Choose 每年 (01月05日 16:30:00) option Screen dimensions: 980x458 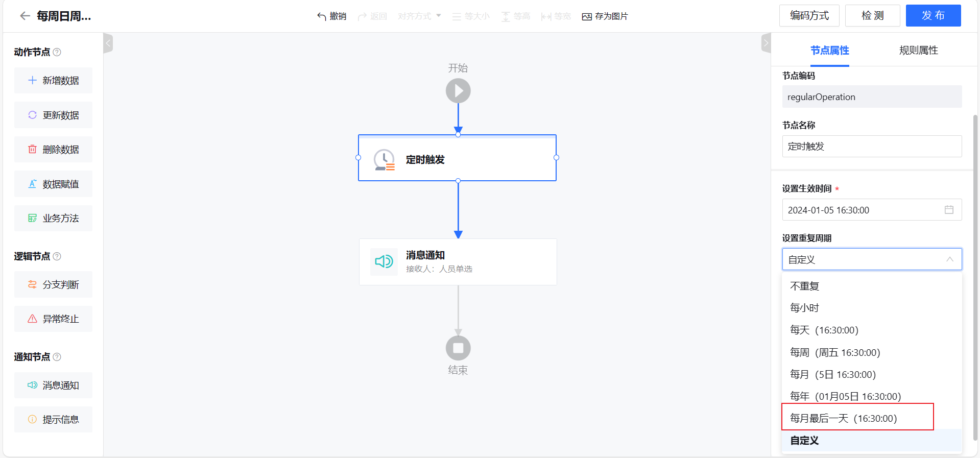pos(872,396)
